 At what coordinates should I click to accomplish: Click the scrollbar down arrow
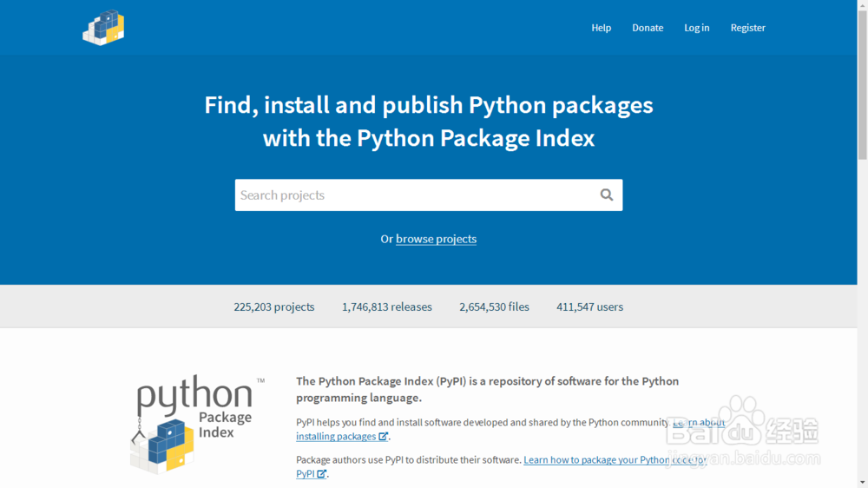coord(862,482)
